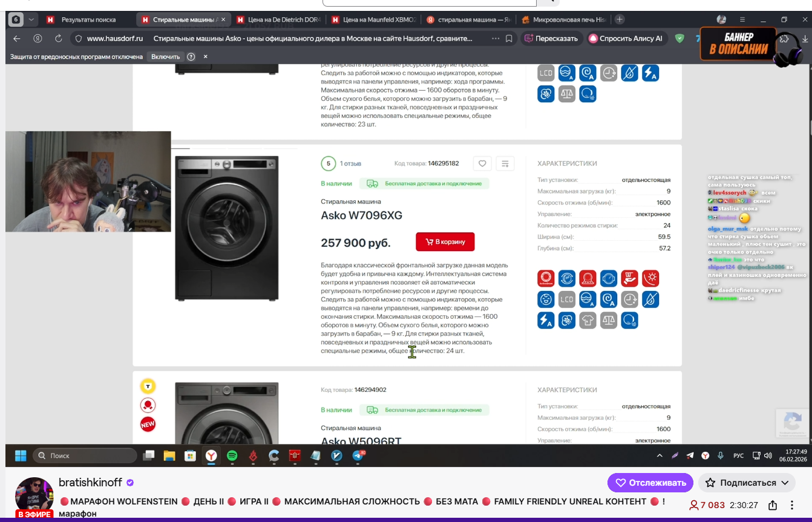Screen dimensions: 812x522
Task: Click the microphone icon in system tray
Action: click(721, 455)
